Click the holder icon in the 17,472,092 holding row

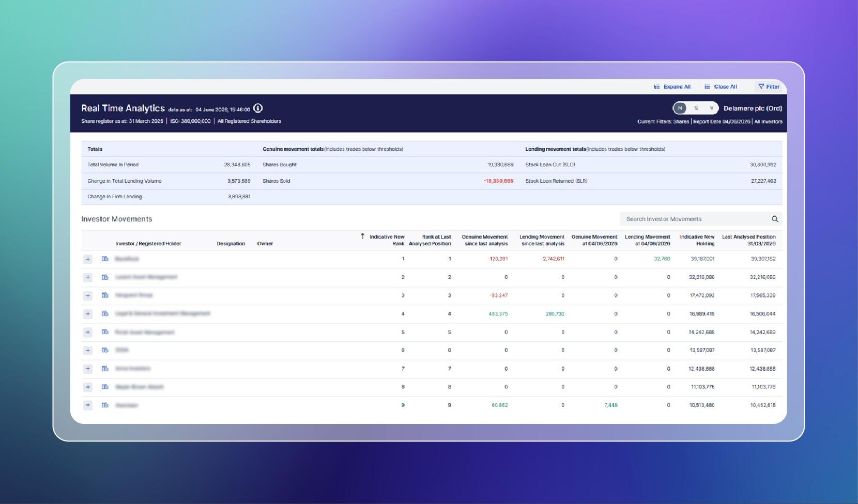coord(105,295)
